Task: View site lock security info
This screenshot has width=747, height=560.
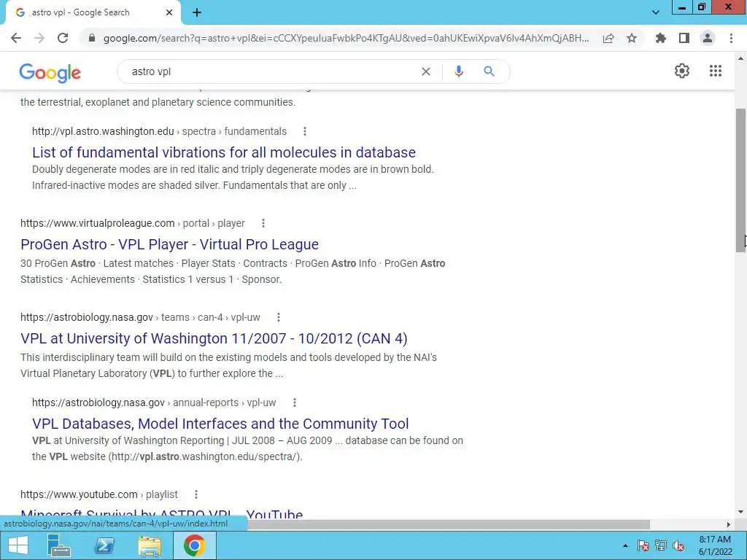Action: tap(92, 38)
